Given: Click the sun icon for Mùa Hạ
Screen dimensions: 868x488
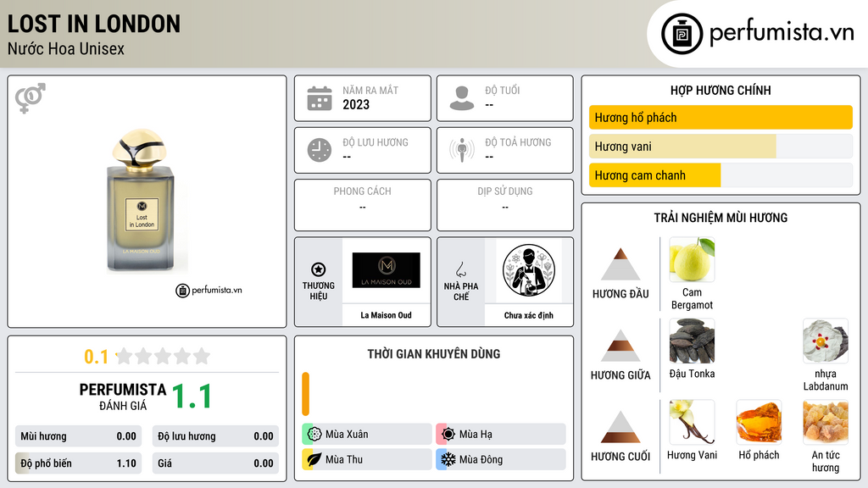Looking at the screenshot, I should pyautogui.click(x=448, y=435).
